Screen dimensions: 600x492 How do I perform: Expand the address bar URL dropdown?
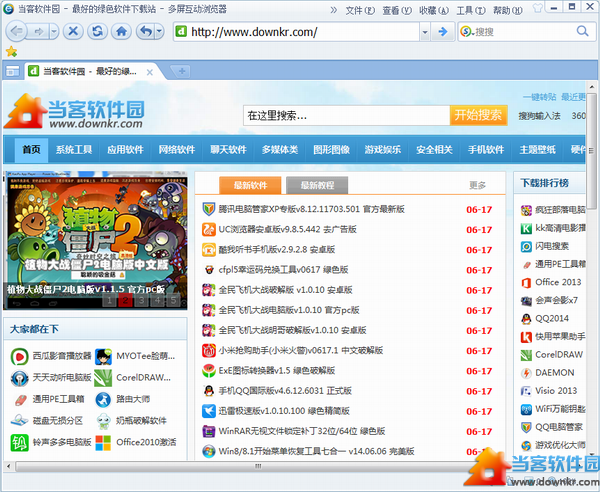425,32
